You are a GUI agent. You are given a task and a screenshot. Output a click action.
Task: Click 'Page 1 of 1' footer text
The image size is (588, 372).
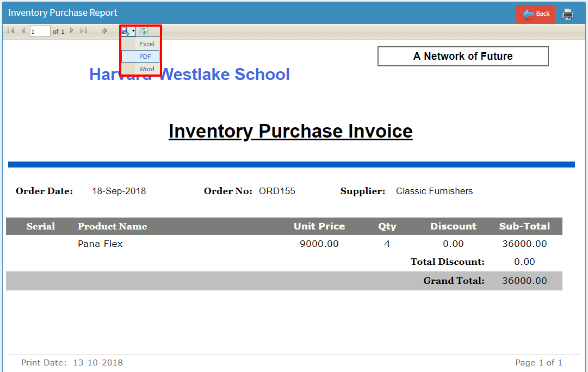pos(539,363)
